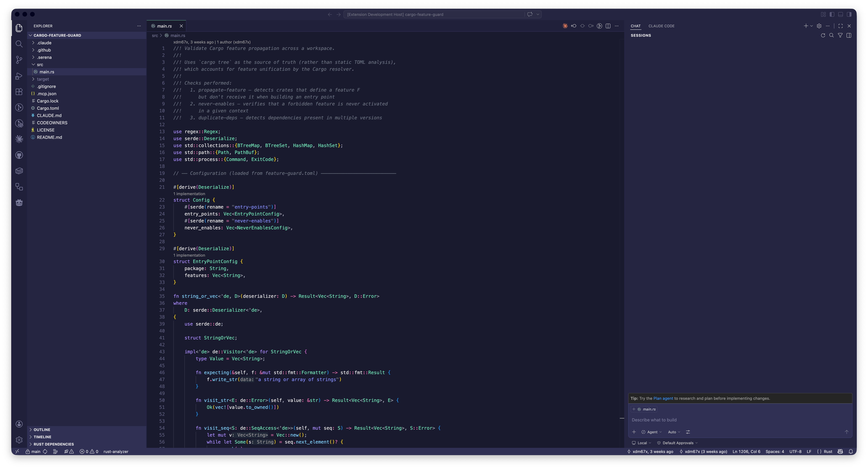
Task: Switch to the CLAUDE CODE tab
Action: tap(661, 26)
